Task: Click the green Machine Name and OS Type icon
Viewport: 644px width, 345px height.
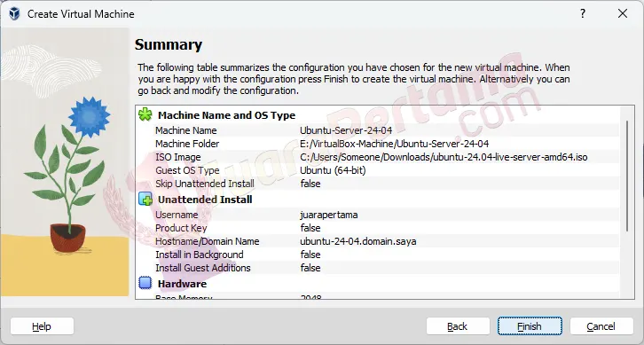Action: 145,115
